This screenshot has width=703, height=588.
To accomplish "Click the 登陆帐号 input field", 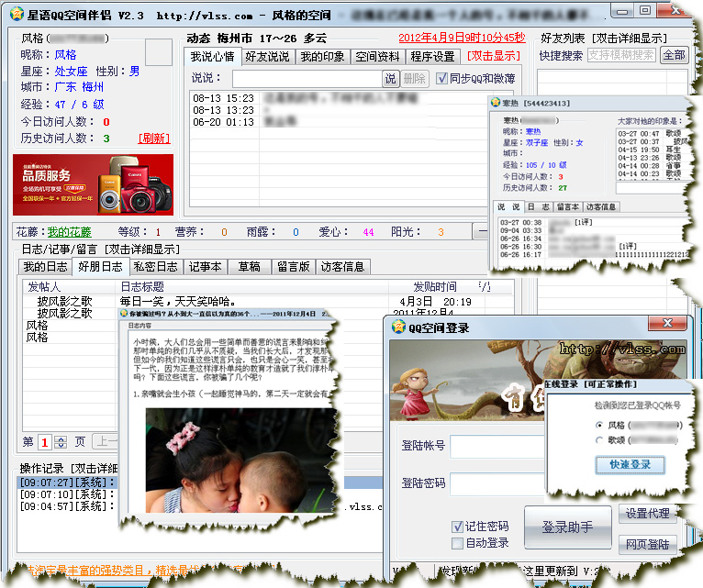I will click(x=497, y=446).
